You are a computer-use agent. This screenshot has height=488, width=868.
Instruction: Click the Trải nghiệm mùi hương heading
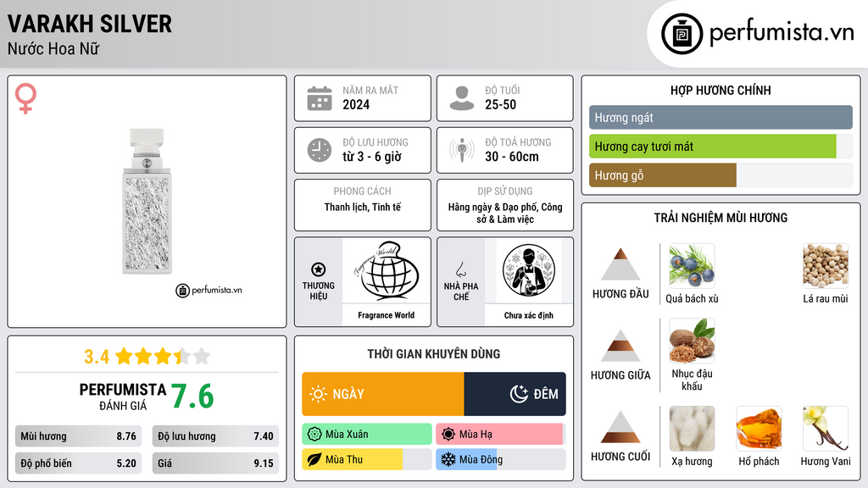pos(721,218)
